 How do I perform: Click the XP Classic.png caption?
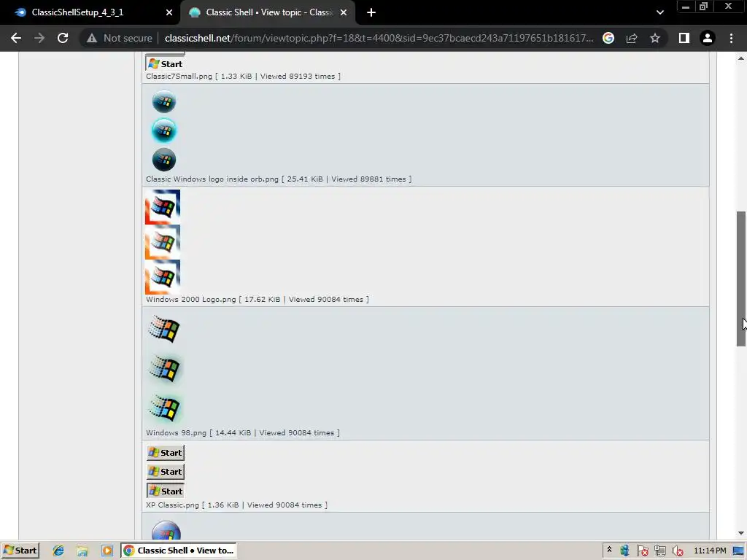pos(236,505)
